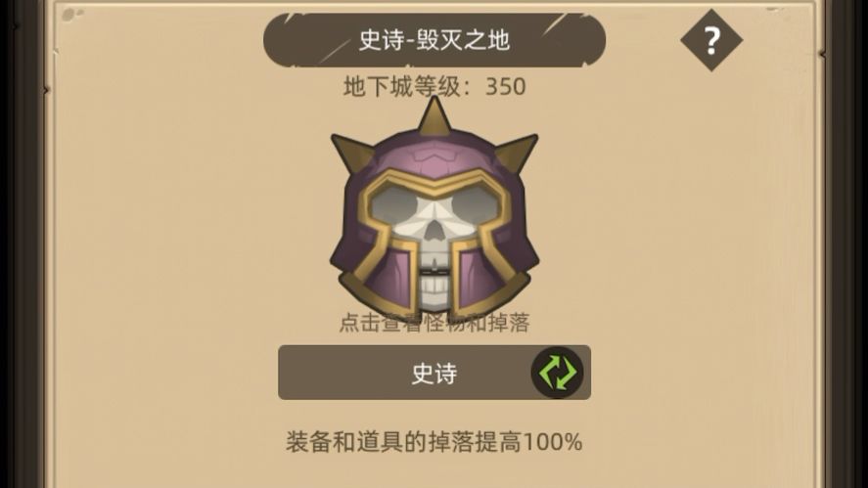The width and height of the screenshot is (868, 488).
Task: Open the question mark help diamond
Action: (x=711, y=40)
